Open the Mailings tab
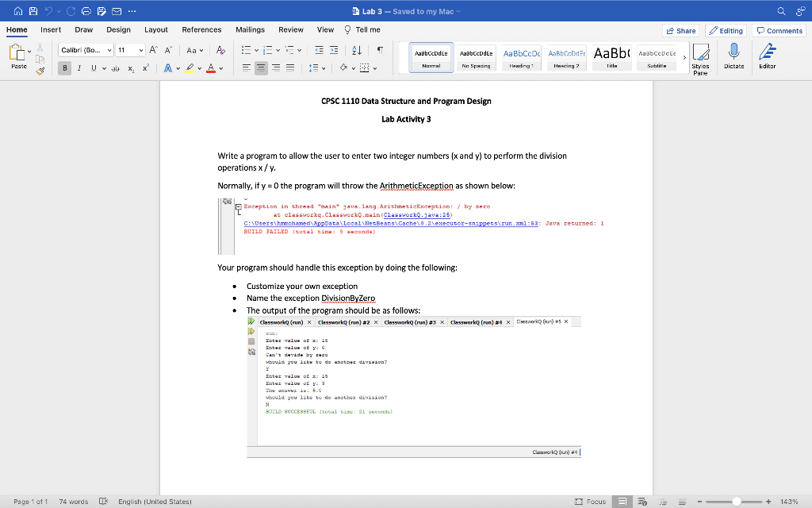The height and width of the screenshot is (508, 812). 250,29
